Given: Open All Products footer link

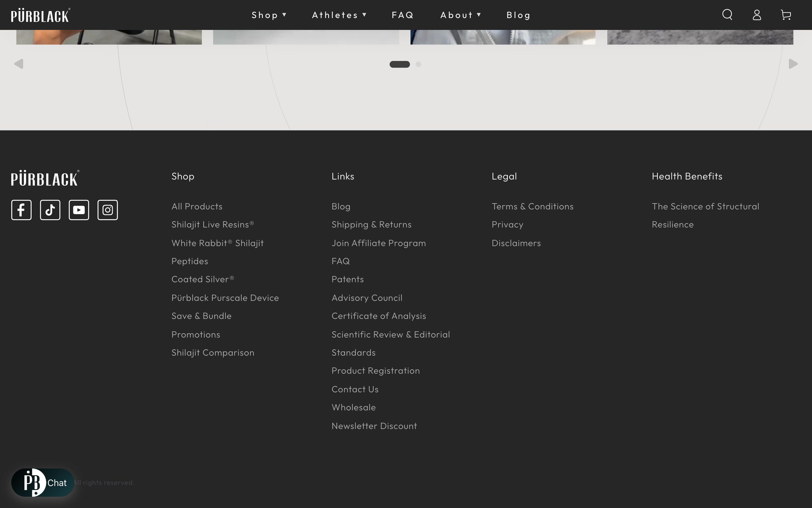Looking at the screenshot, I should (197, 206).
